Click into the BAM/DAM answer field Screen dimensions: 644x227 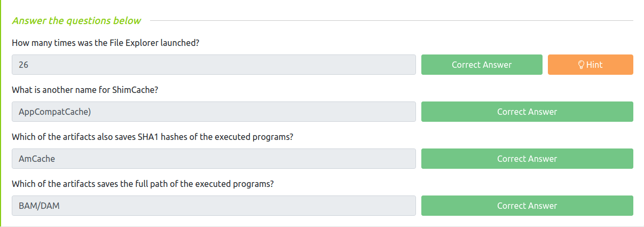[214, 206]
